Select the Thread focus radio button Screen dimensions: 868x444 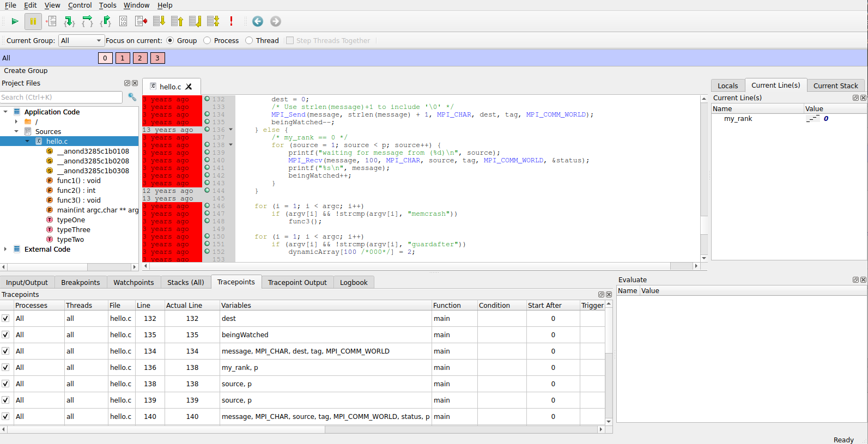pyautogui.click(x=249, y=40)
